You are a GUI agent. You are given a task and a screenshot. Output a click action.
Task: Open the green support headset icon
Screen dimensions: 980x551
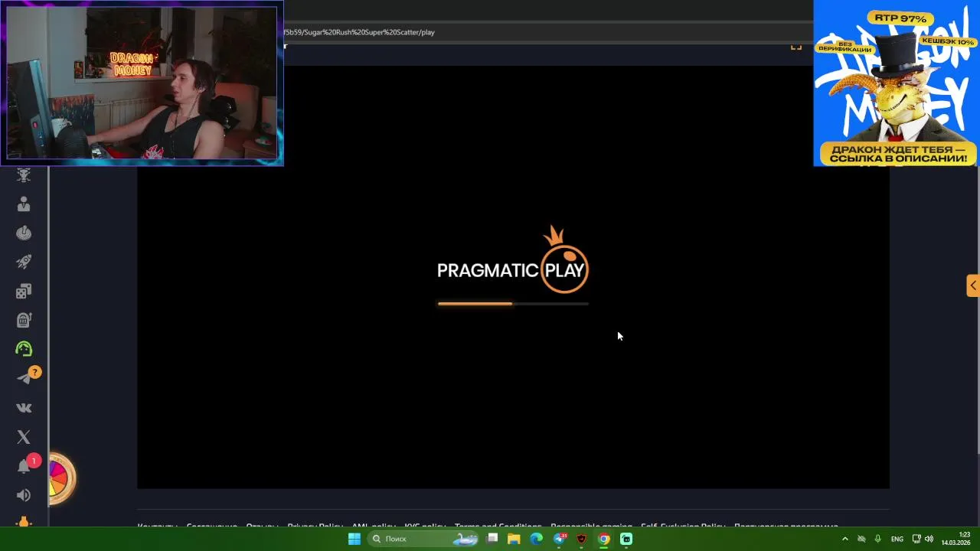pos(24,349)
